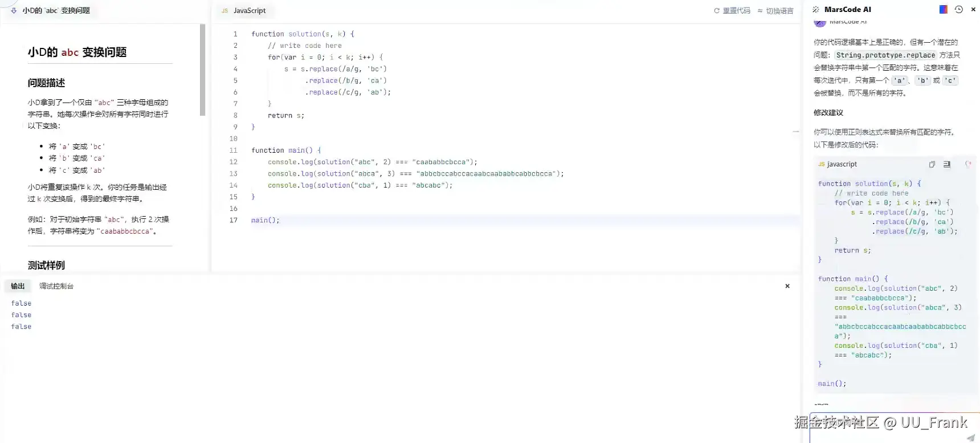This screenshot has width=980, height=443.
Task: Click the JS icon on JavaScript tab
Action: point(224,11)
